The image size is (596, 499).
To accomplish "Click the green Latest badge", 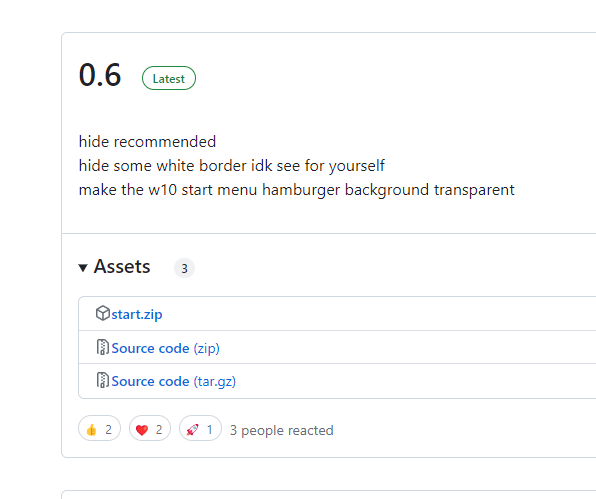I will point(169,78).
